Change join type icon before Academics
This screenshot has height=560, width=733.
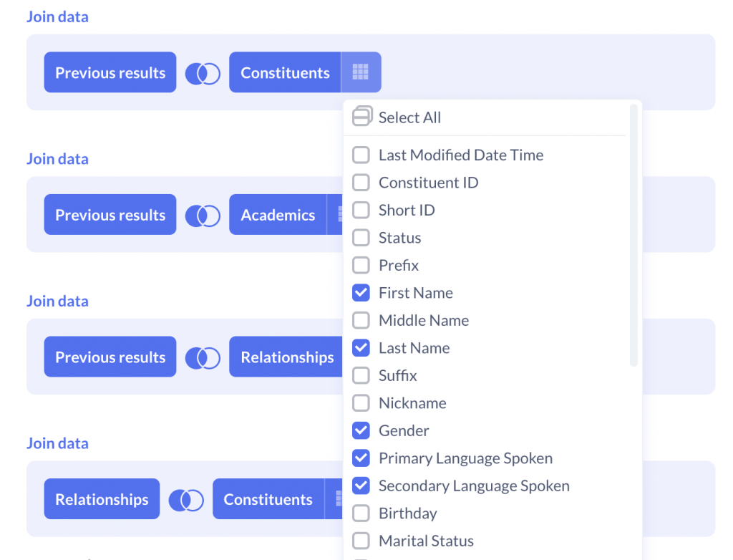pos(203,216)
